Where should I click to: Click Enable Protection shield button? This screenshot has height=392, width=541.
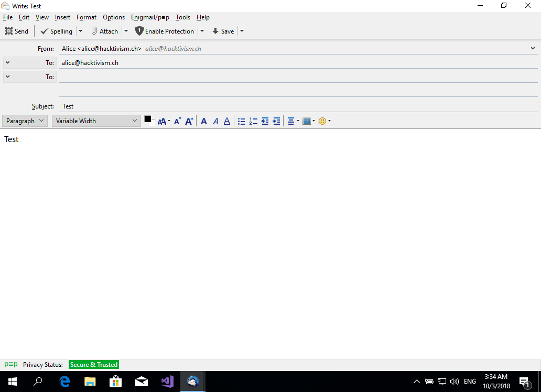tap(165, 31)
